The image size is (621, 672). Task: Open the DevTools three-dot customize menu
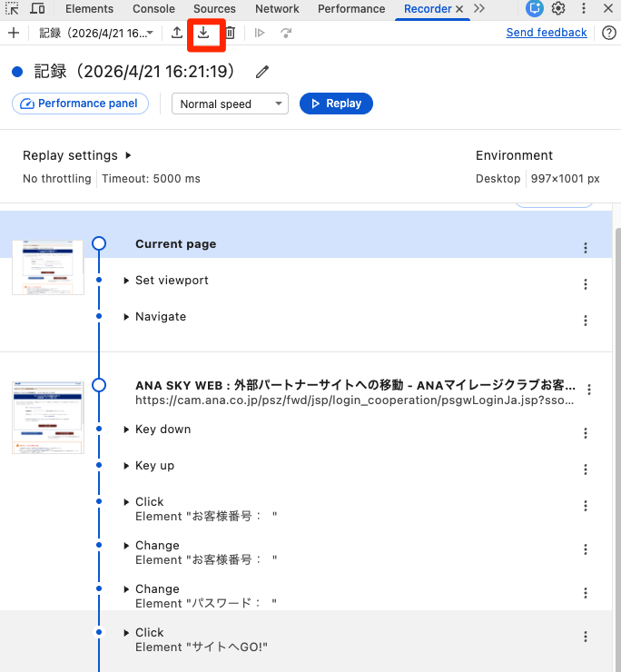583,8
